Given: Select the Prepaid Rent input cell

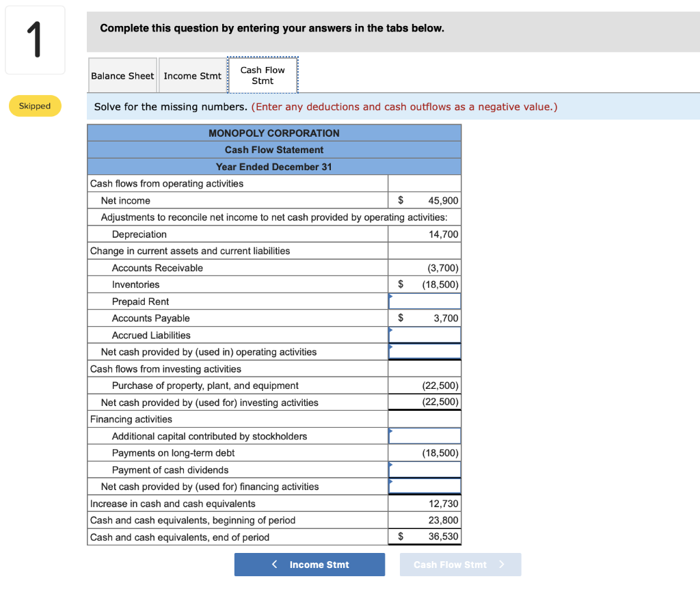Looking at the screenshot, I should tap(425, 301).
